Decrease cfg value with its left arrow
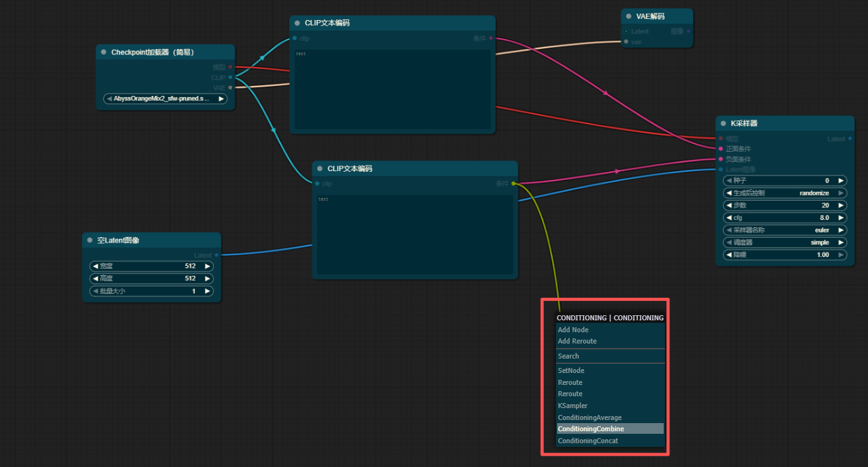This screenshot has height=467, width=868. [x=729, y=218]
